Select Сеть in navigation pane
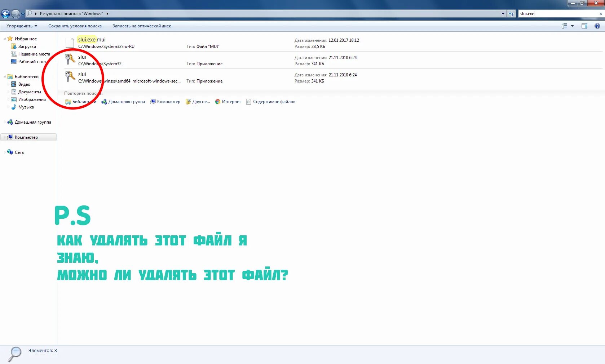Screen dimensions: 605x364 19,152
